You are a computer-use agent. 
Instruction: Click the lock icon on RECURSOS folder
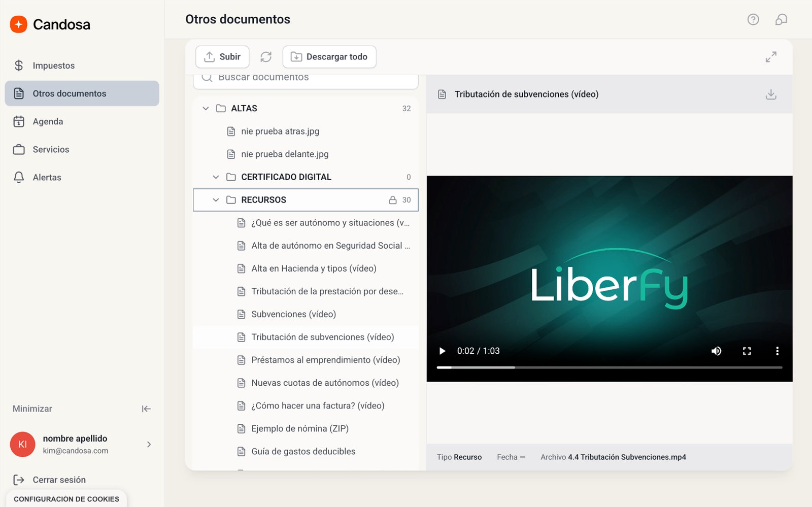393,200
